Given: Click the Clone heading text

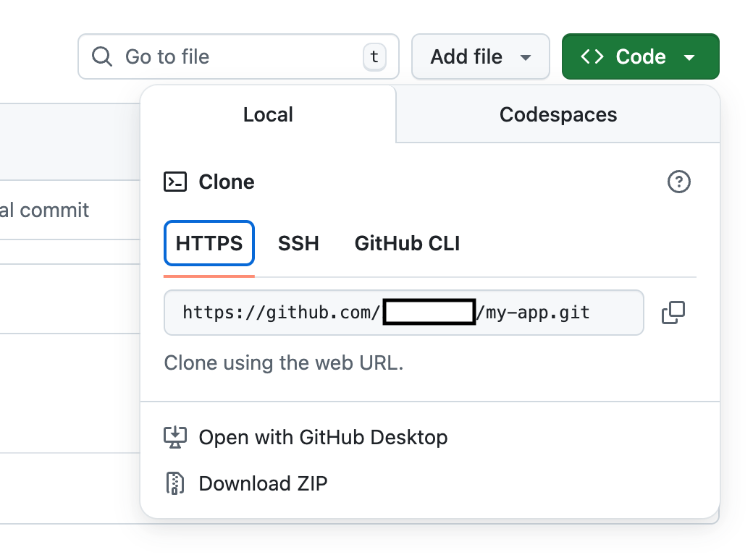Looking at the screenshot, I should [227, 182].
